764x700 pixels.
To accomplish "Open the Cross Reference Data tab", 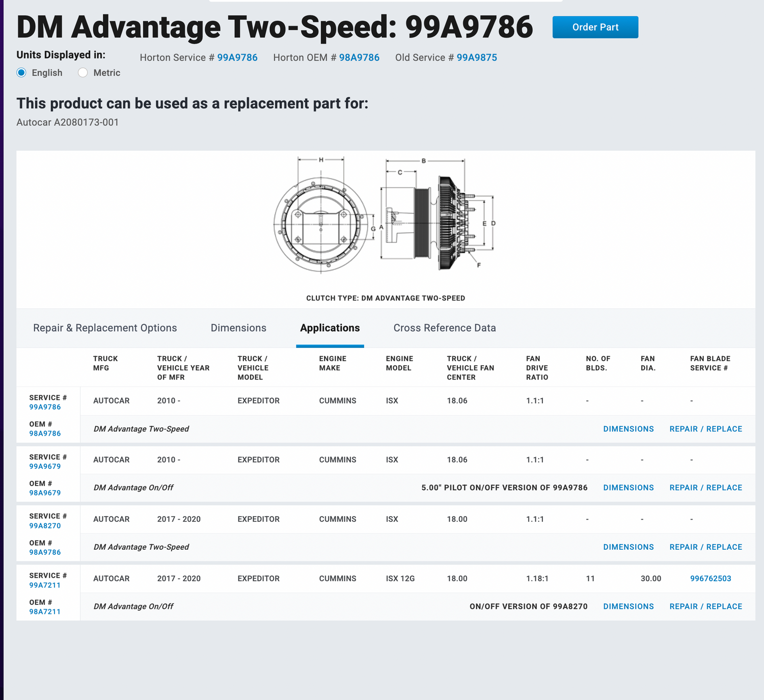I will click(444, 328).
